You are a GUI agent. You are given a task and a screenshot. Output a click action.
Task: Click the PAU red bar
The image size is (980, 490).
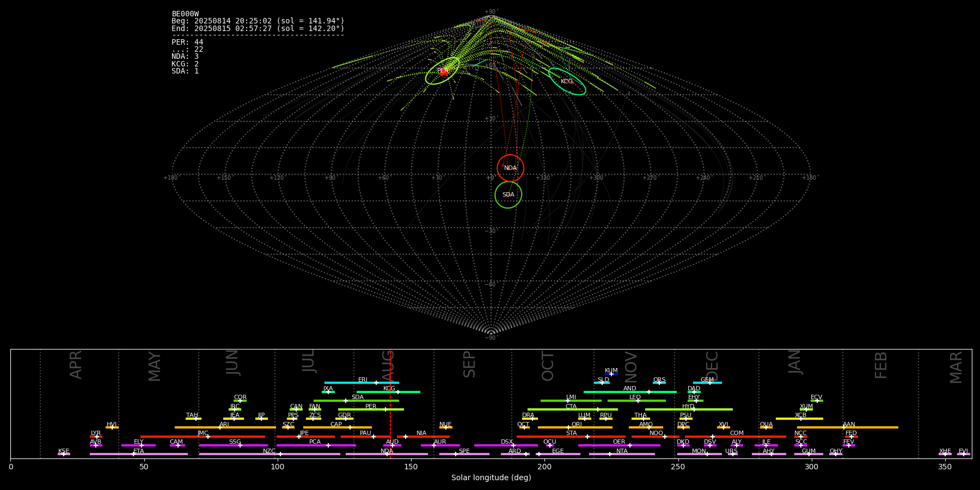click(x=365, y=436)
